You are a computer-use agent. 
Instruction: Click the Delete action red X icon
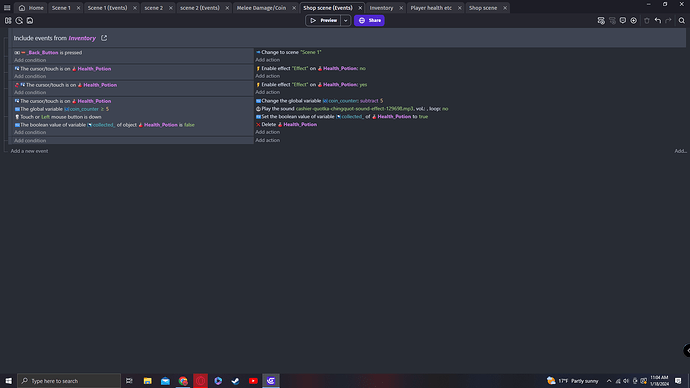click(x=258, y=124)
